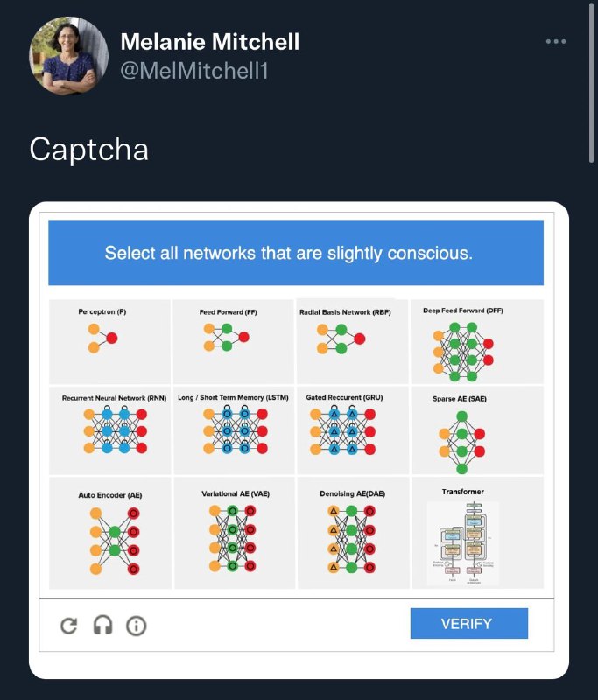The image size is (598, 700).
Task: Select the Deep Feed Forward tile
Action: pyautogui.click(x=477, y=341)
